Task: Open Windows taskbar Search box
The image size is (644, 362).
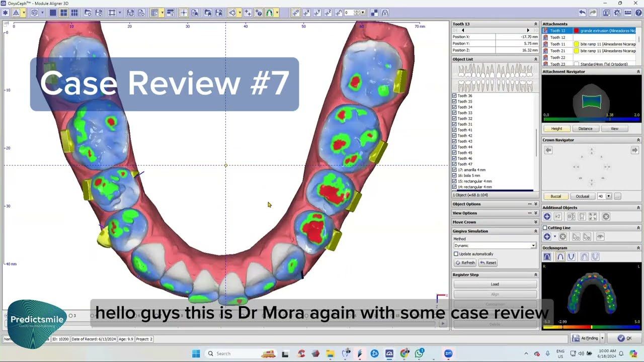Action: click(x=223, y=353)
